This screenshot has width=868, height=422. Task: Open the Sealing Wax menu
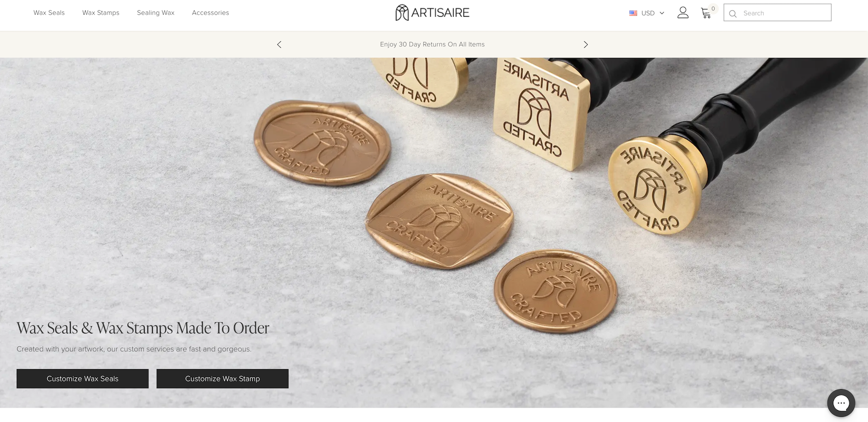156,13
